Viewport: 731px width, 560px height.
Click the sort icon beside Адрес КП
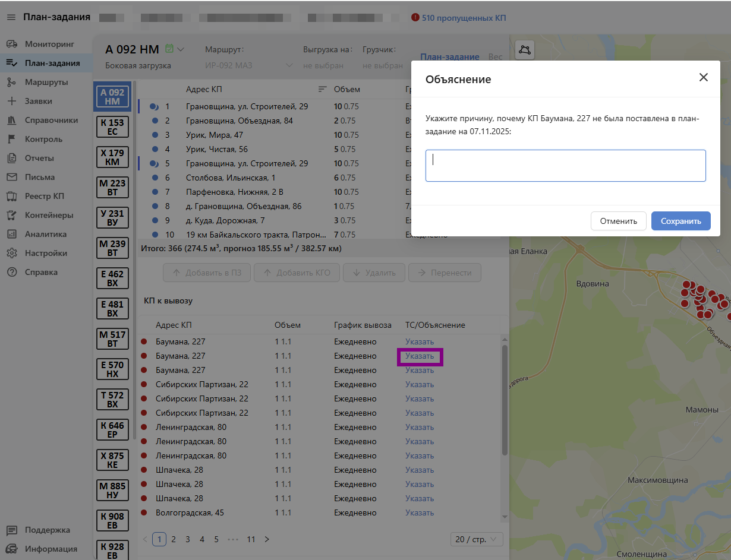322,89
